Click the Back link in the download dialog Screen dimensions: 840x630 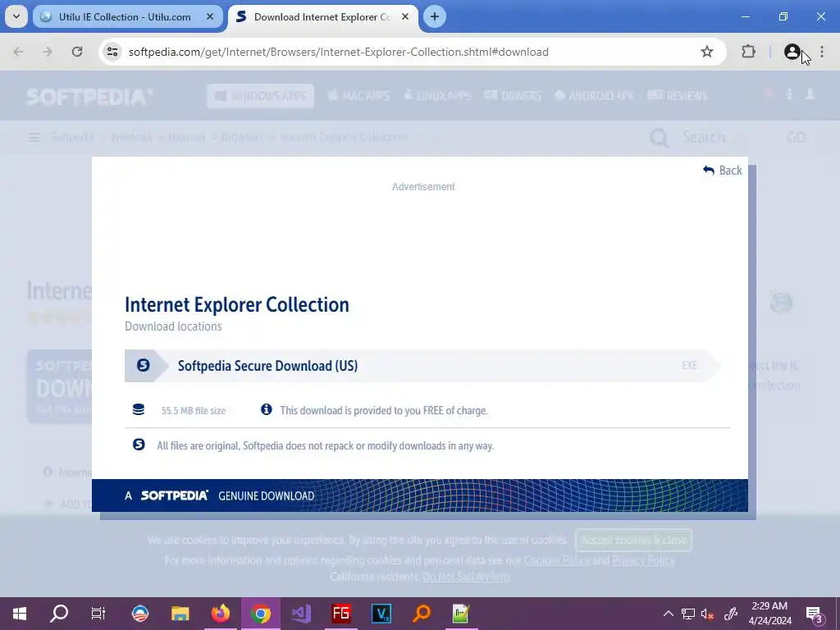(x=722, y=171)
